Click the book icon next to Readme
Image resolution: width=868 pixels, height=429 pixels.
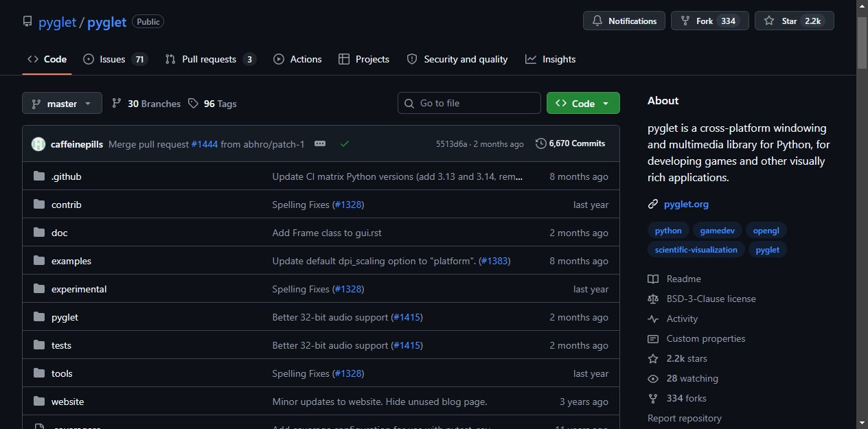[653, 279]
